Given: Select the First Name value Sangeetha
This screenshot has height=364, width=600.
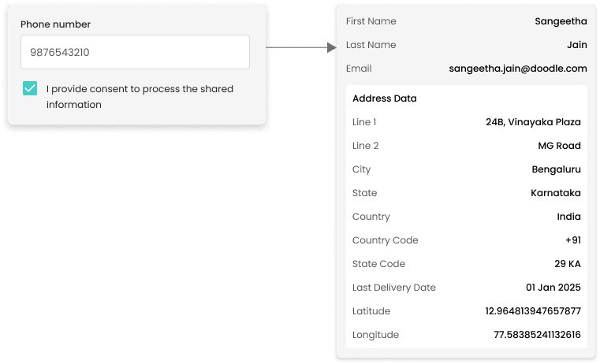Looking at the screenshot, I should coord(561,21).
